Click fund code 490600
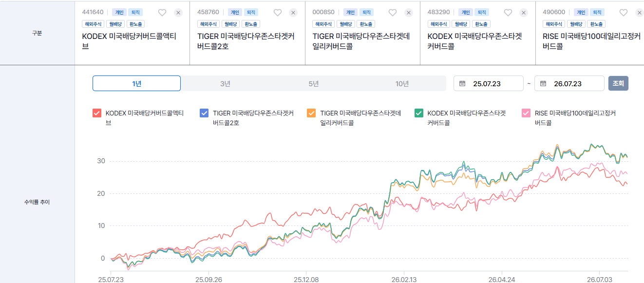The image size is (644, 283). coord(554,12)
